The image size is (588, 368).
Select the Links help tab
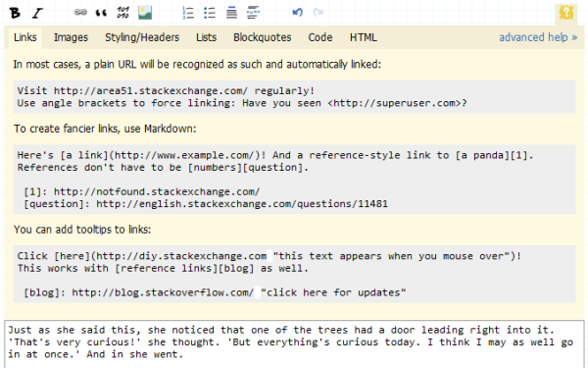tap(25, 37)
